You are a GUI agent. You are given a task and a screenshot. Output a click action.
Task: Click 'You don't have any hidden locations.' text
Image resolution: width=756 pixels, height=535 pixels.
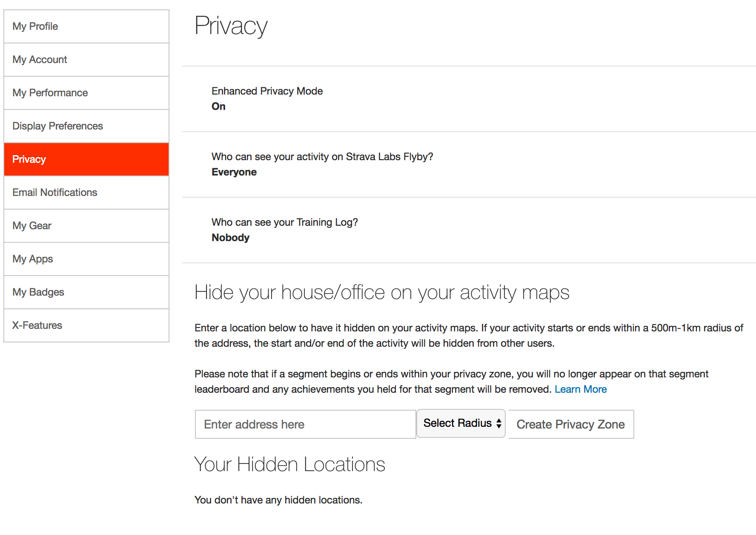(278, 500)
